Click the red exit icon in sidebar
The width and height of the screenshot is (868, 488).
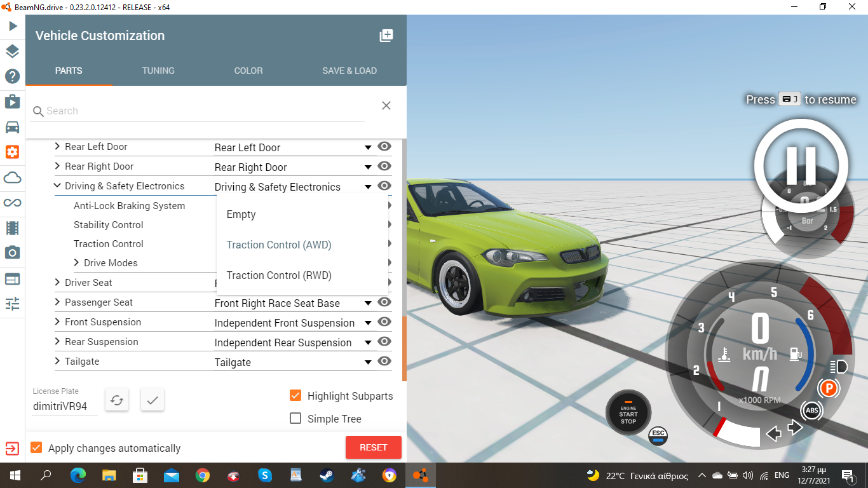click(x=12, y=449)
